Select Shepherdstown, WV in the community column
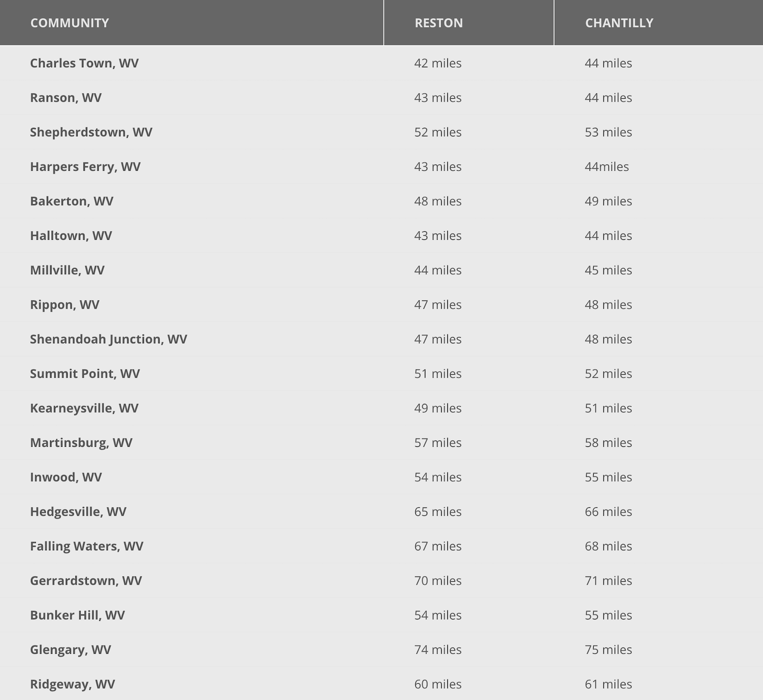 91,132
